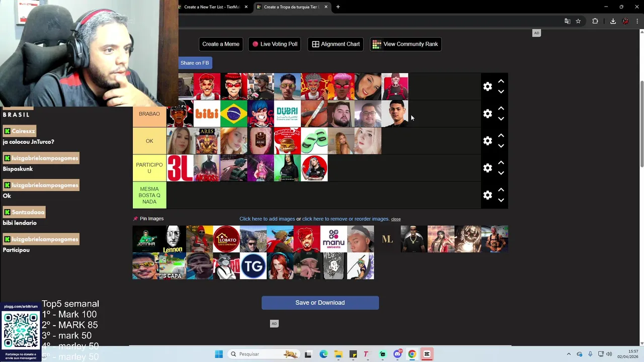The height and width of the screenshot is (362, 644).
Task: Switch to 'Create a New Tier List' tab
Action: point(211,7)
